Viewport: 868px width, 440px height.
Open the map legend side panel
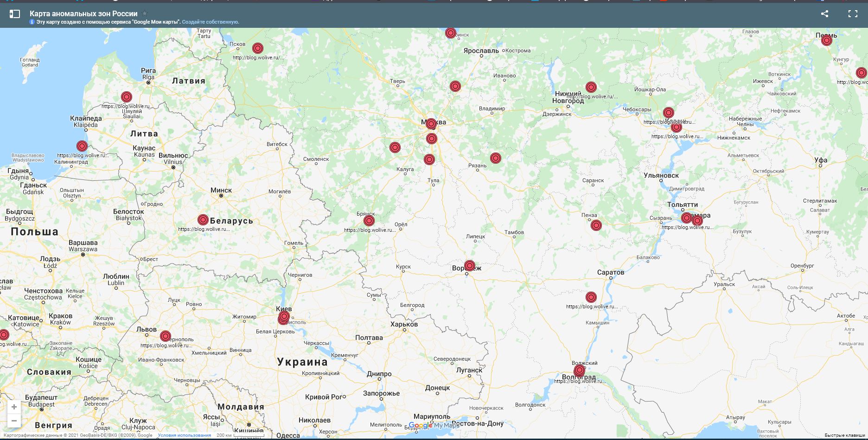14,14
